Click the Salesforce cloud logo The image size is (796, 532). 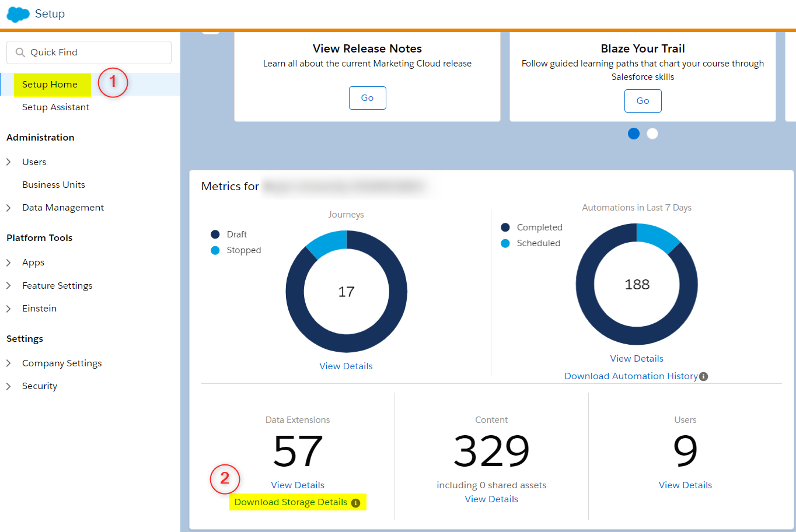[18, 14]
